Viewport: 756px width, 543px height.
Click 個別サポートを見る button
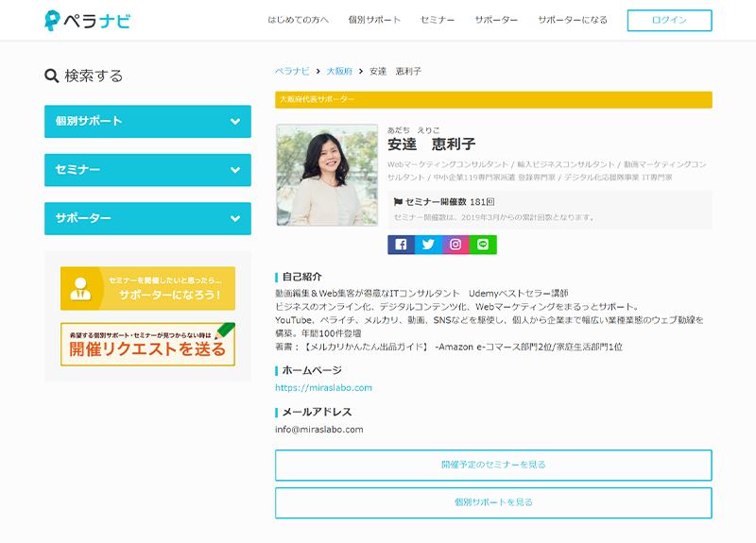point(493,502)
